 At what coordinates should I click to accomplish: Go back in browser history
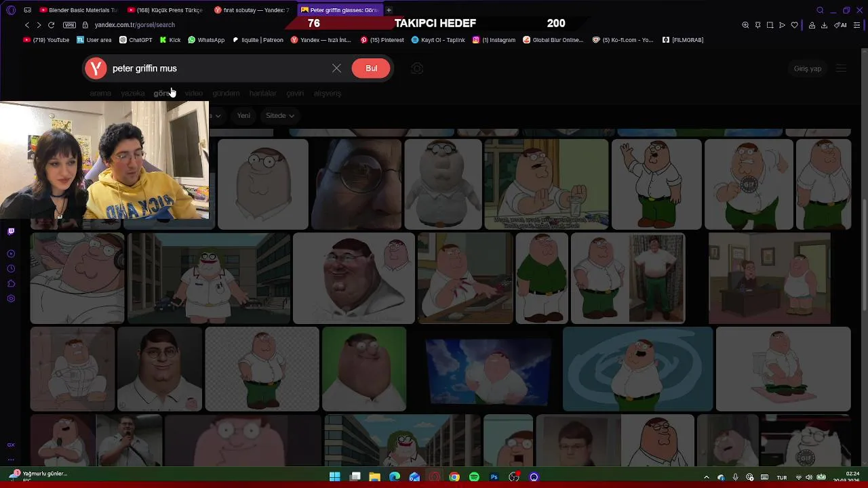point(26,25)
